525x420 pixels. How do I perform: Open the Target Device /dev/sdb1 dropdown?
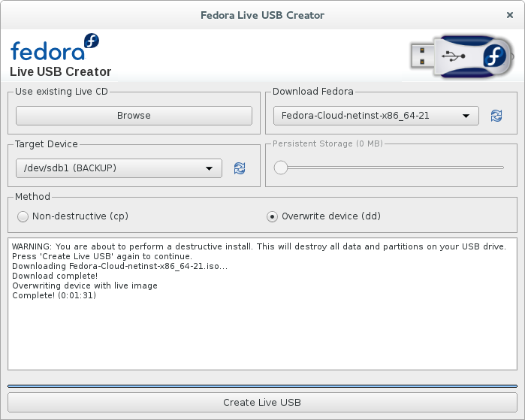(x=119, y=168)
